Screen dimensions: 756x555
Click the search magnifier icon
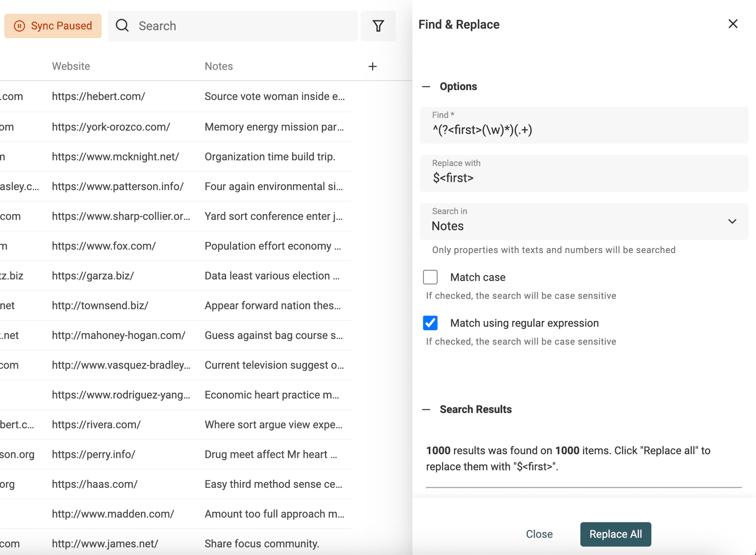click(122, 26)
